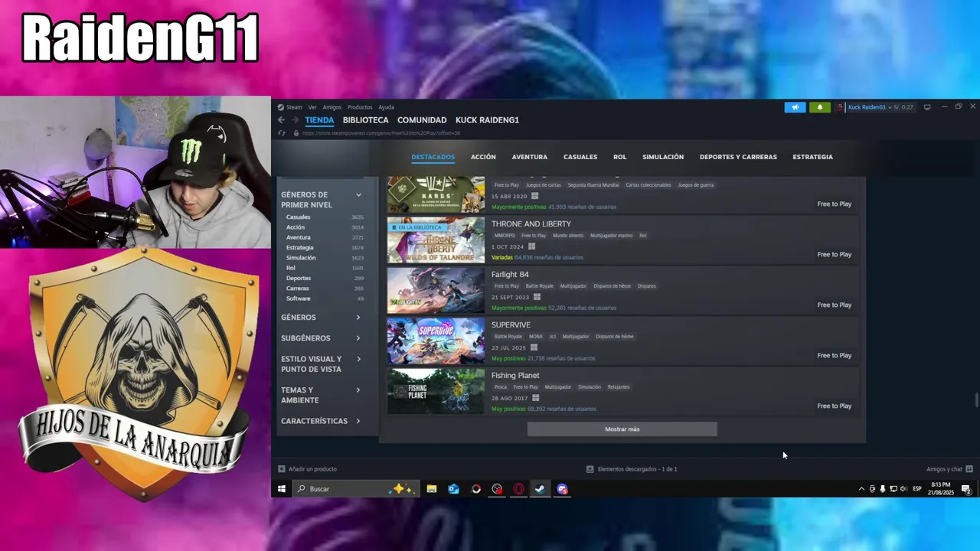Select the ESTRATEGIA category tab

pyautogui.click(x=812, y=157)
